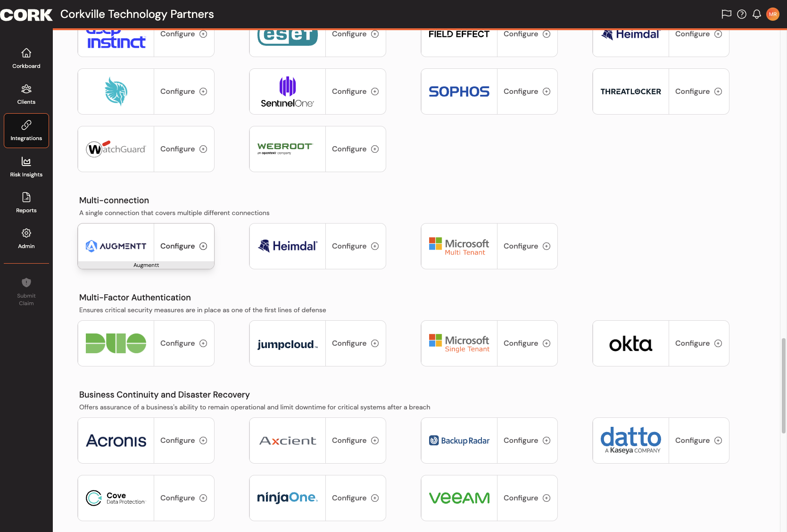Configure the Datto integration

coord(699,441)
